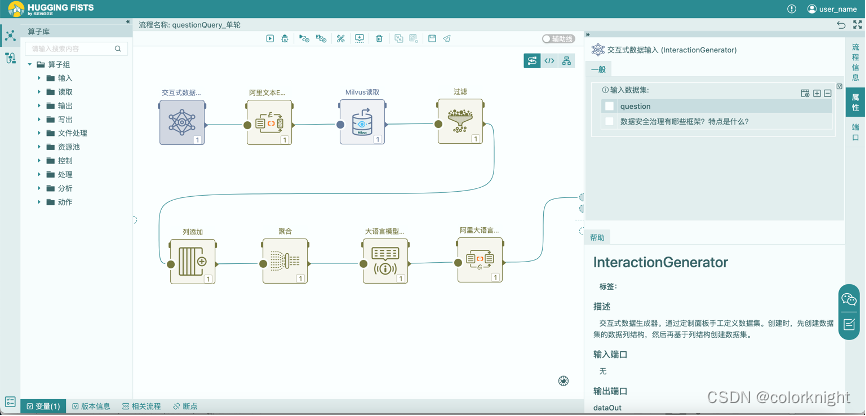Click the canvas locate target icon

(x=563, y=380)
